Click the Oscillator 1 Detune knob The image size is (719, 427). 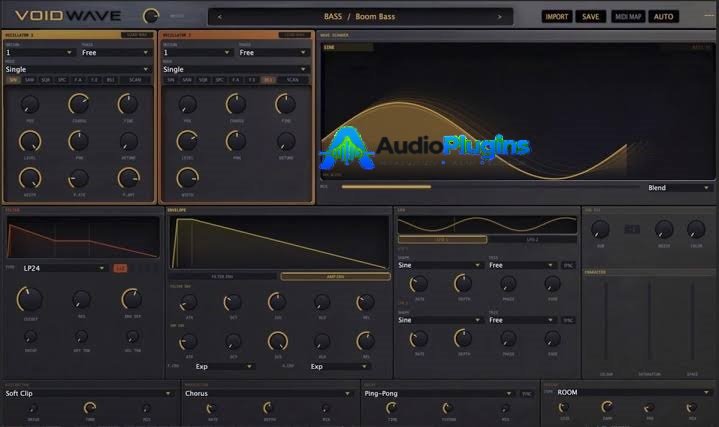(128, 141)
